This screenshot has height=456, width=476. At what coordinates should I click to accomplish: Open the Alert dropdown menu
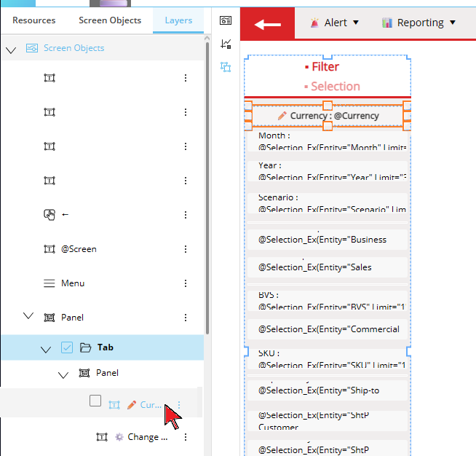(x=335, y=23)
